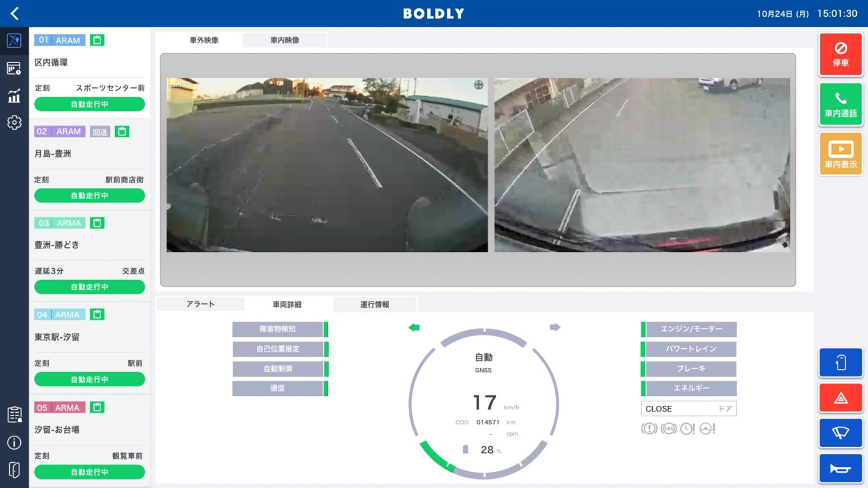Image resolution: width=868 pixels, height=488 pixels.
Task: Toggle the right turn signal arrow
Action: tap(555, 327)
